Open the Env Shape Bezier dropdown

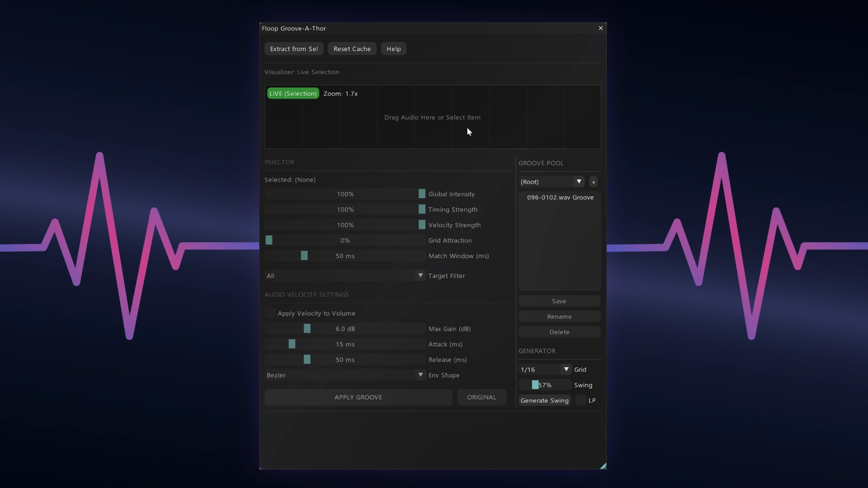coord(345,375)
